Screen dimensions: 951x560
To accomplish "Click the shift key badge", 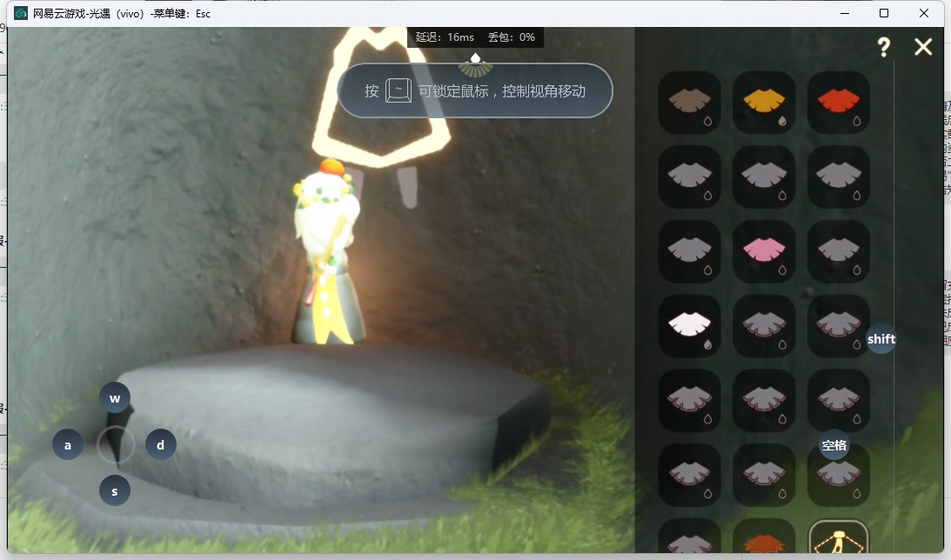I will (881, 339).
